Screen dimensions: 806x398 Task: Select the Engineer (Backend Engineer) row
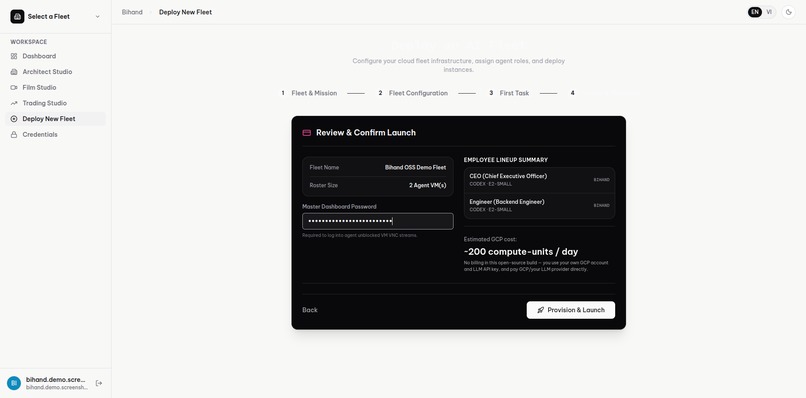(x=539, y=206)
